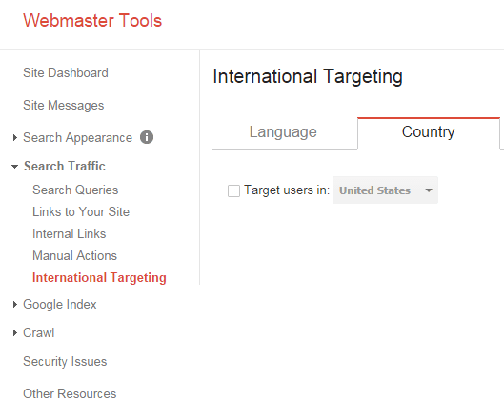Open Links to Your Site
The image size is (504, 420).
coord(81,212)
